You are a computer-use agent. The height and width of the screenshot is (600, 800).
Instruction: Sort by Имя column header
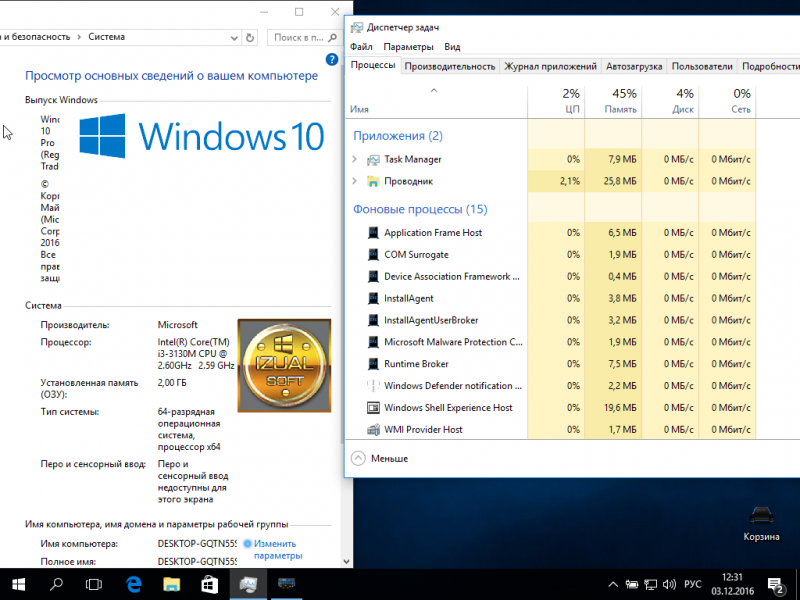436,101
